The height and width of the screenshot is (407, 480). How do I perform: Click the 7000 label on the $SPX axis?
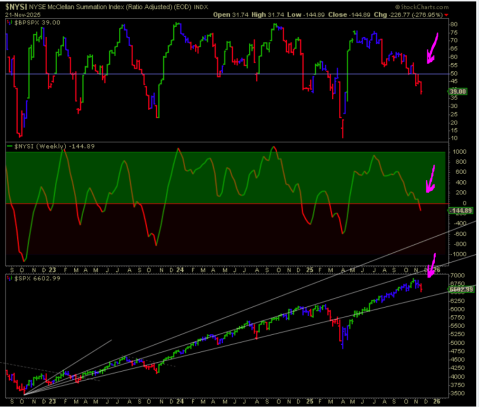pos(458,276)
